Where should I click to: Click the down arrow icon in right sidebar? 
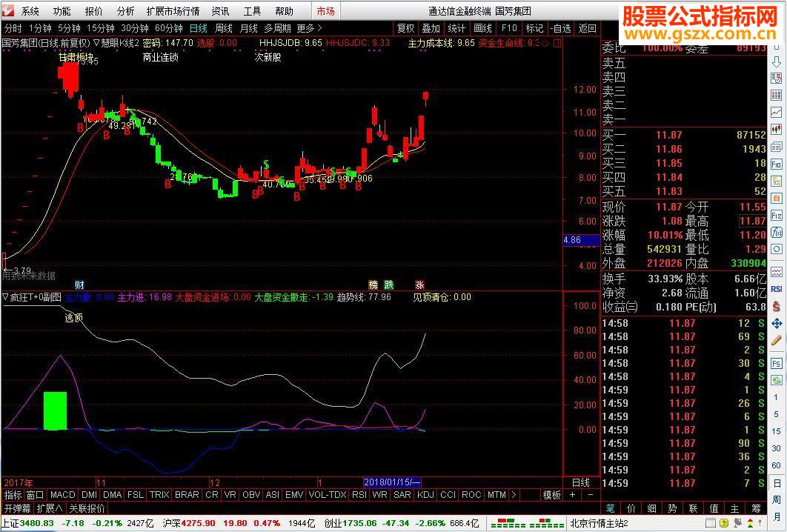tap(777, 62)
